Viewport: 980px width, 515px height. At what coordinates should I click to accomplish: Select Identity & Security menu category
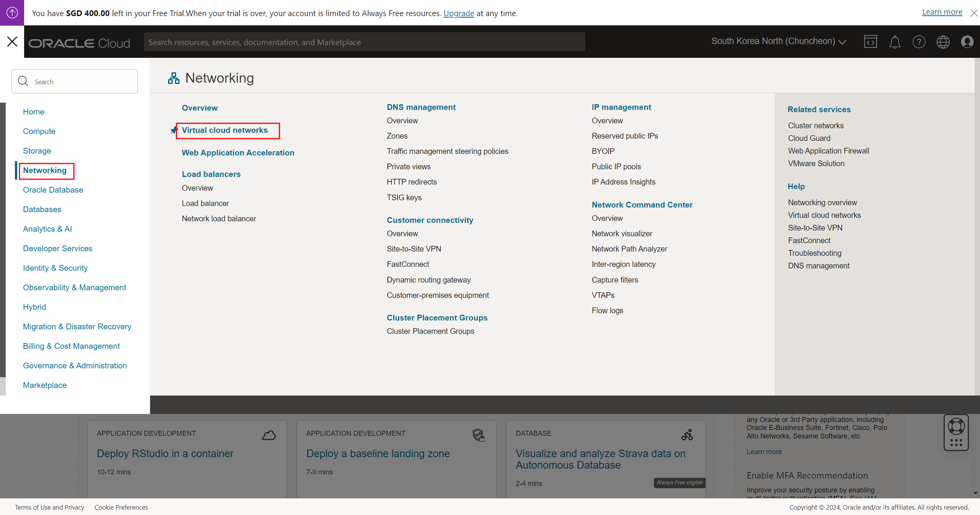pyautogui.click(x=55, y=268)
